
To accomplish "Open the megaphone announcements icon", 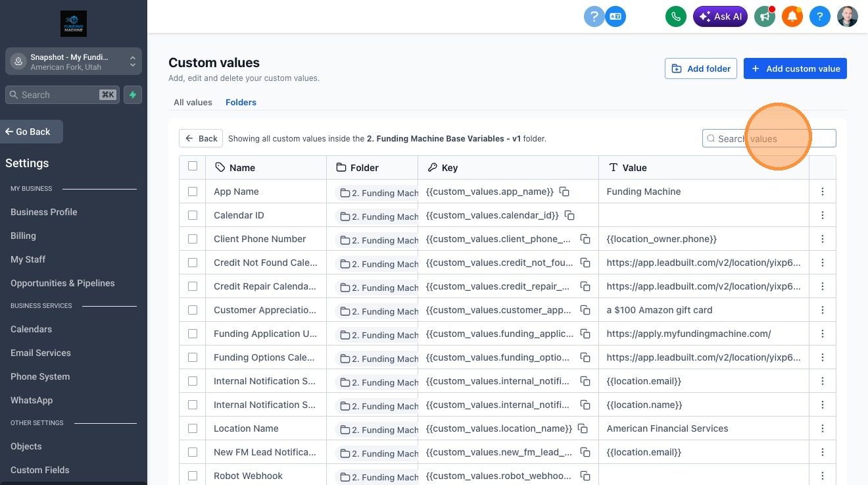I will 765,16.
